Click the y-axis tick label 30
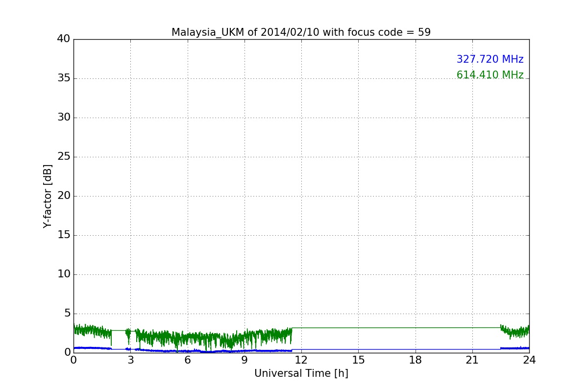 [x=64, y=118]
